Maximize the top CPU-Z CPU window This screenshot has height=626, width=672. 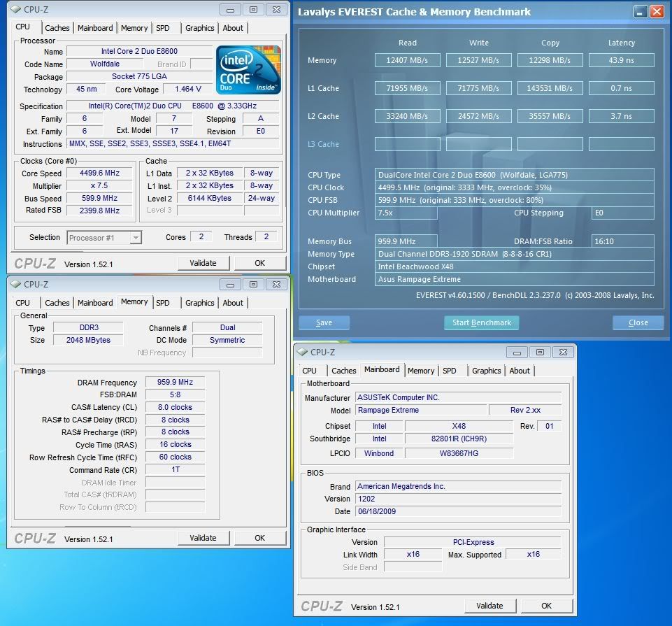(x=253, y=9)
